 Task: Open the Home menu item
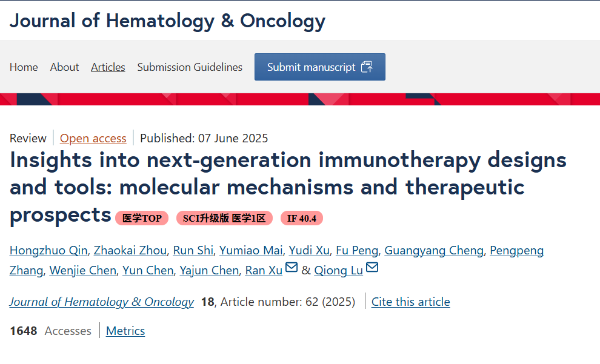[24, 67]
